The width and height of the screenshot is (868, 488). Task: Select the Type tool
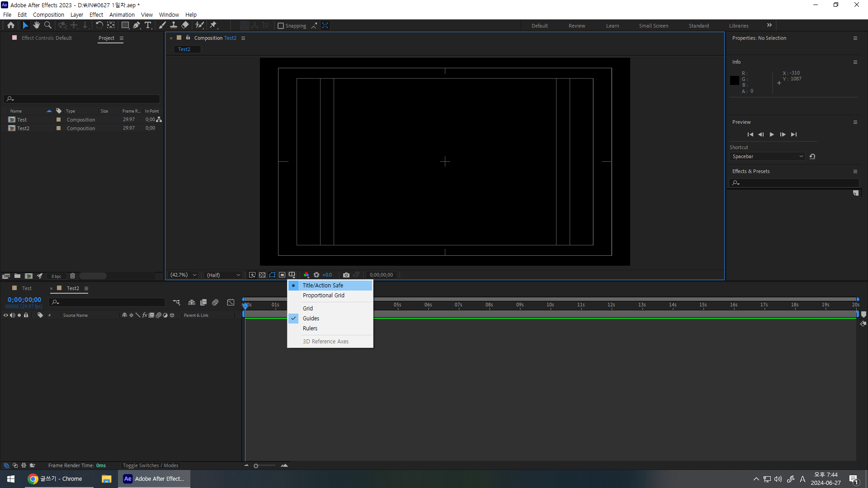(x=148, y=25)
